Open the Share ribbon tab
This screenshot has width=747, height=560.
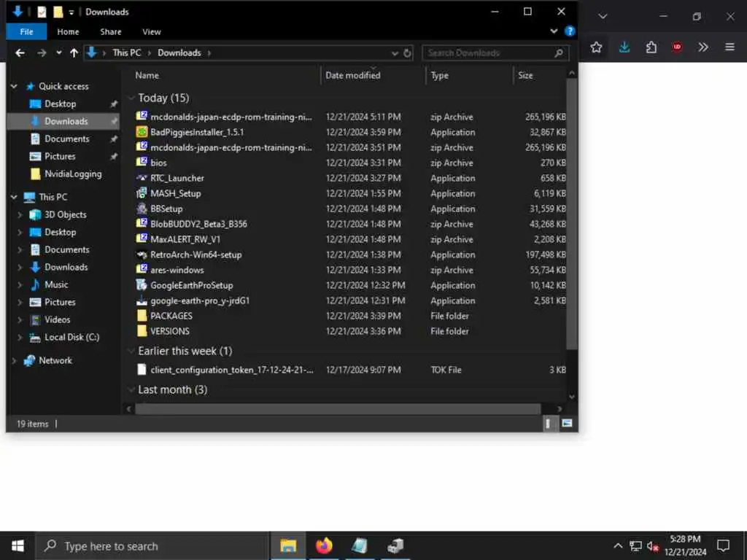point(111,32)
